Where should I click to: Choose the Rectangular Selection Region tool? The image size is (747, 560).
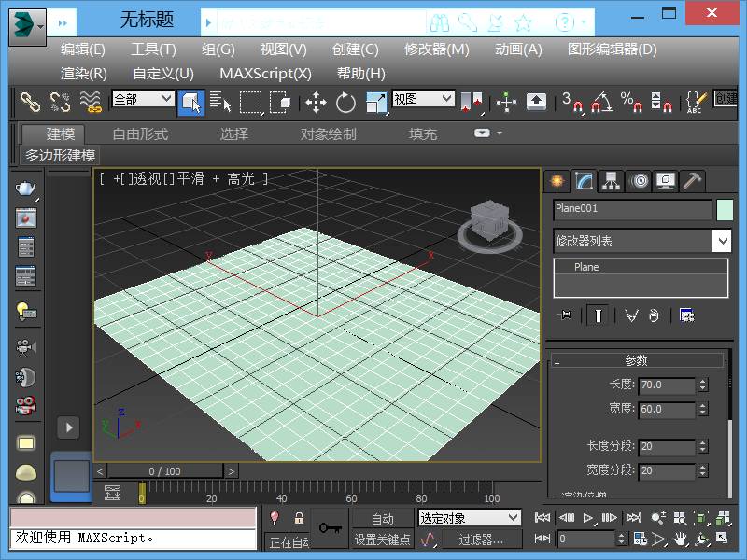(x=250, y=103)
